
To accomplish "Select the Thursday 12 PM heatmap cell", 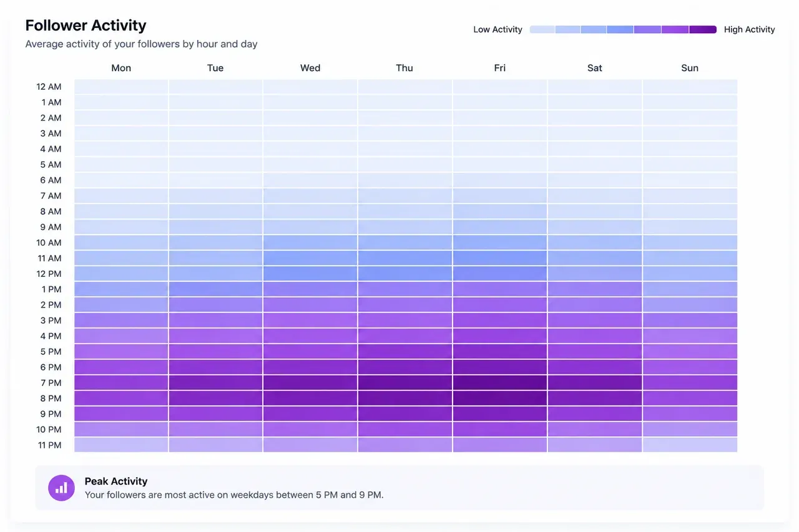I will pos(405,273).
